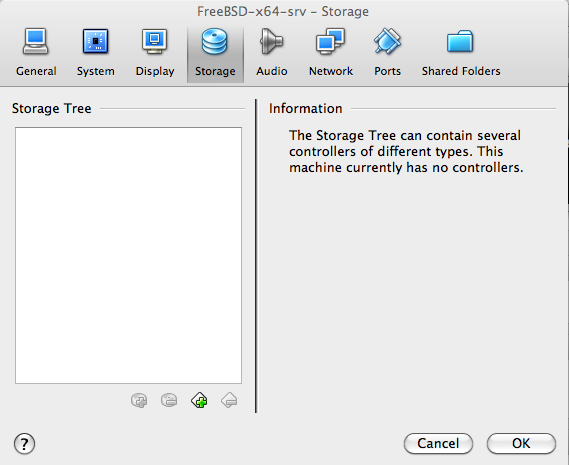Click the Storage Tree section heading
This screenshot has height=465, width=569.
tap(52, 109)
